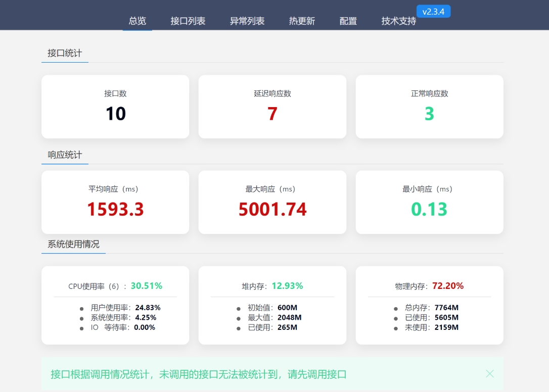
Task: Click the v2.3.4 version badge
Action: click(433, 11)
